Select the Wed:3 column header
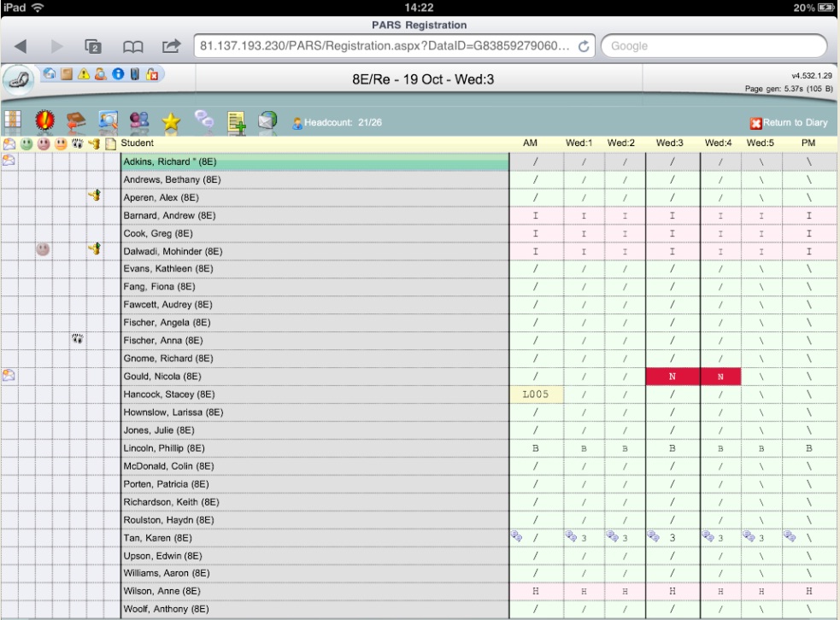The image size is (840, 620). coord(669,143)
